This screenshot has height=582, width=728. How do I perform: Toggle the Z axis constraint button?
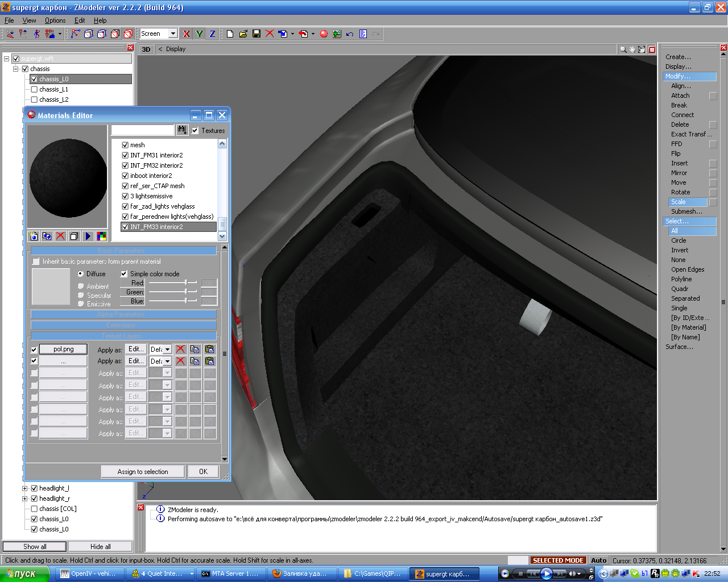212,34
